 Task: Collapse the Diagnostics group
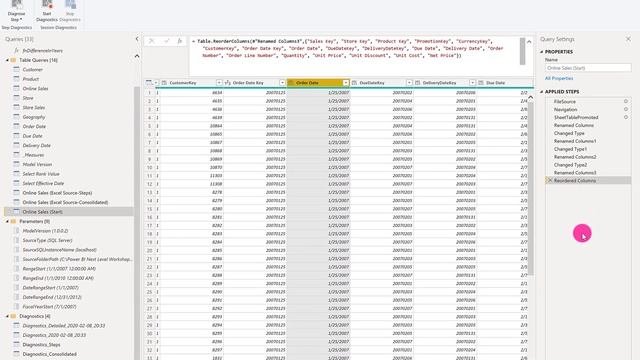[7, 316]
